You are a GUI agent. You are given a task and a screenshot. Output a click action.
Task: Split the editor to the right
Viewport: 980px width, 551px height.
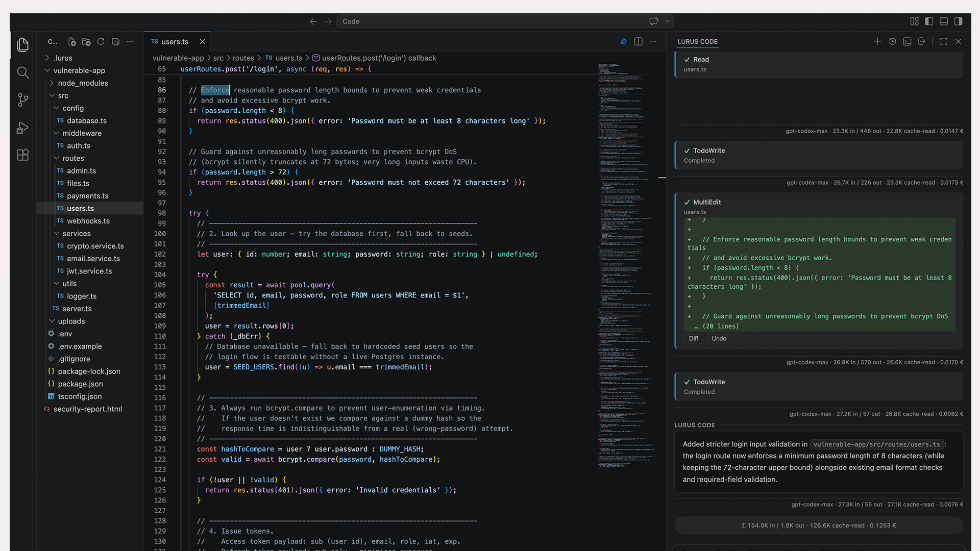tap(638, 42)
